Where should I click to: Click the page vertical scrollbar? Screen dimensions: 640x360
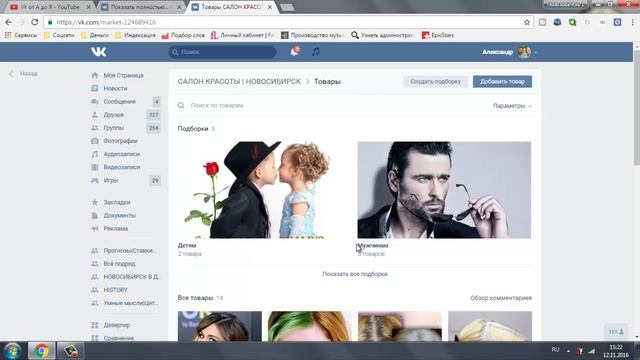(x=636, y=108)
